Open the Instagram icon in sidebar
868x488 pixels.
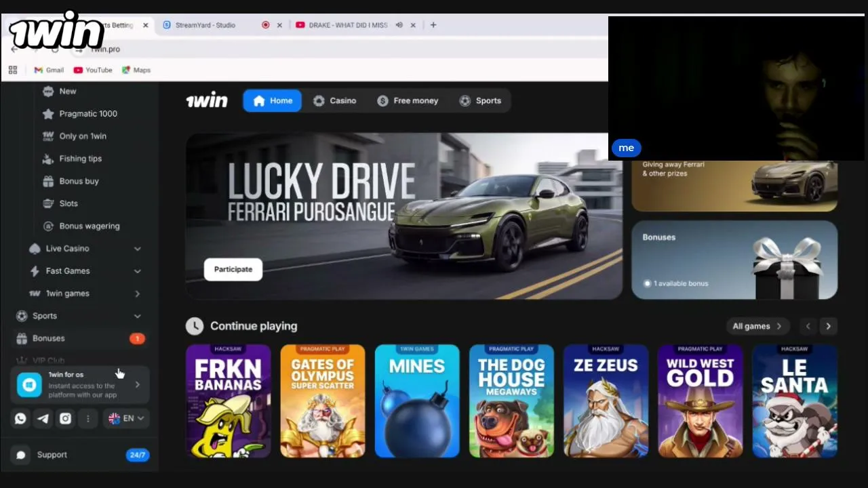65,419
